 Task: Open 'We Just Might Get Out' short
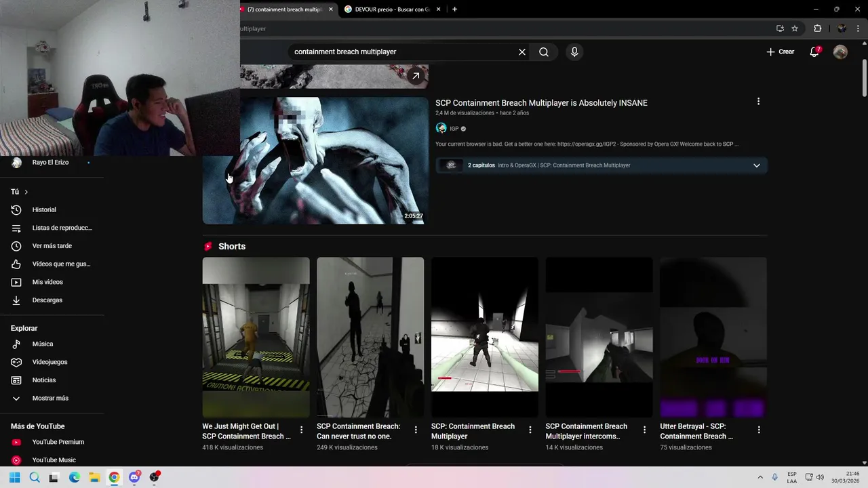click(x=256, y=337)
